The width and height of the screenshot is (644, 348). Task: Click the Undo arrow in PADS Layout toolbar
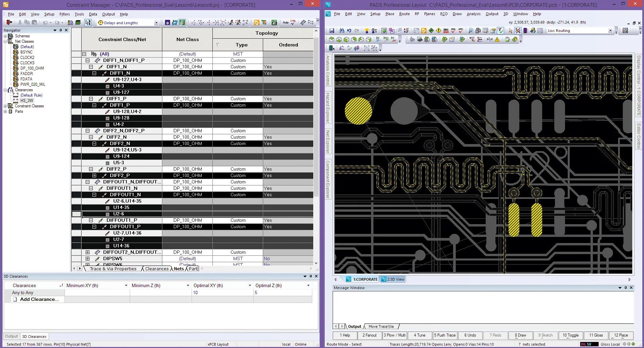click(x=349, y=31)
